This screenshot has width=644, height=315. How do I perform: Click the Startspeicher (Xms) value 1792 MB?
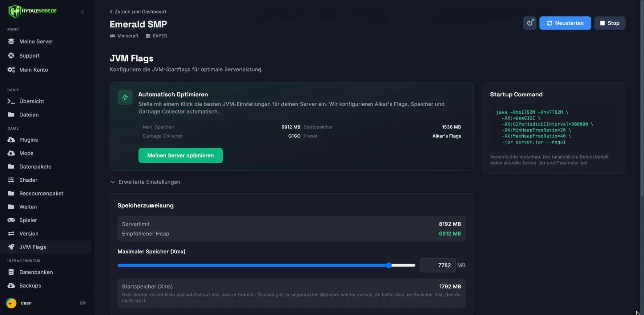(x=450, y=287)
